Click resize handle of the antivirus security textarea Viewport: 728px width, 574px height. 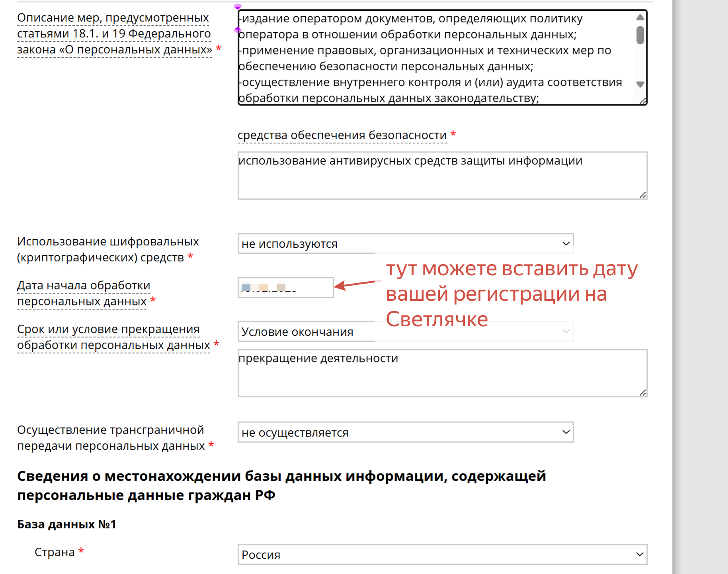pyautogui.click(x=643, y=195)
